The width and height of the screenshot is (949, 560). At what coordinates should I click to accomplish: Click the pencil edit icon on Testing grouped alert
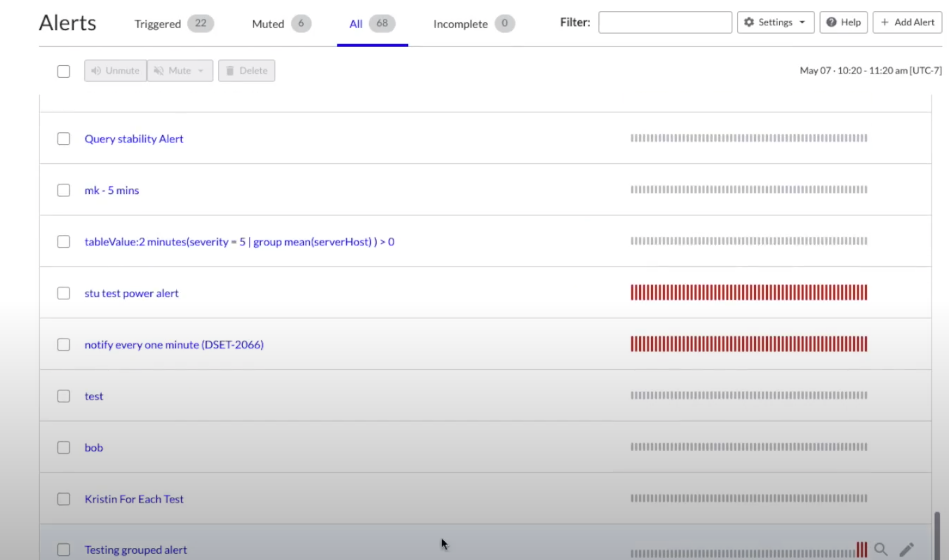click(x=906, y=549)
